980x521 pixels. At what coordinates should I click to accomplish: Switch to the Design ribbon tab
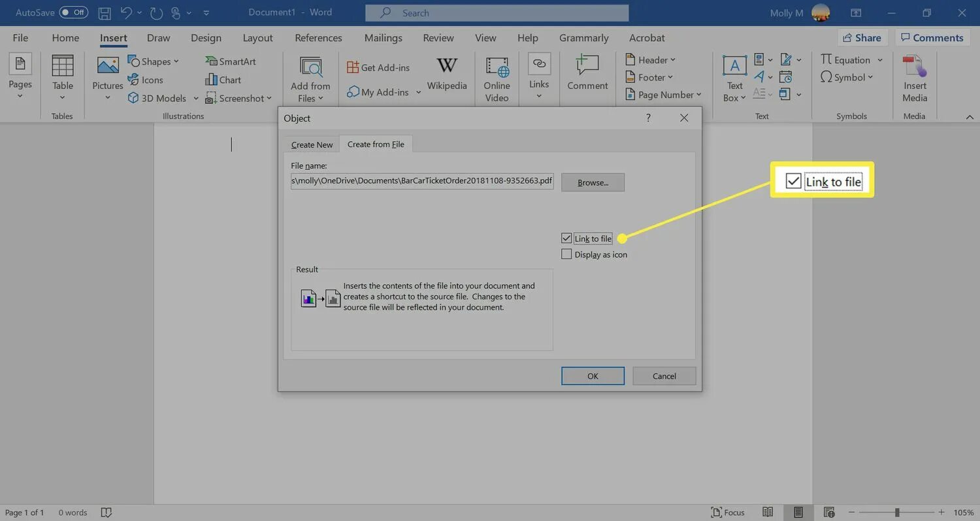(206, 38)
